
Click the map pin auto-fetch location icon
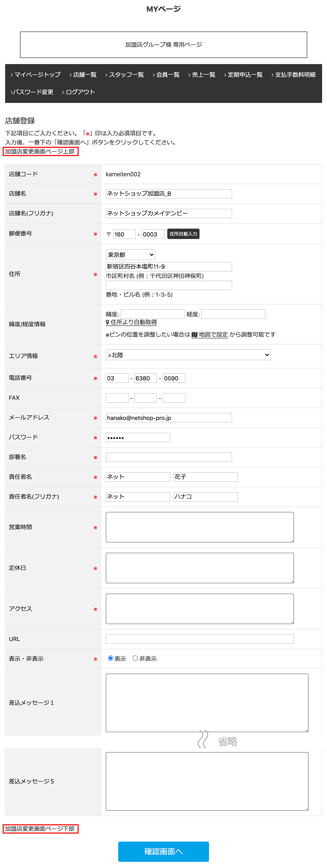point(107,322)
